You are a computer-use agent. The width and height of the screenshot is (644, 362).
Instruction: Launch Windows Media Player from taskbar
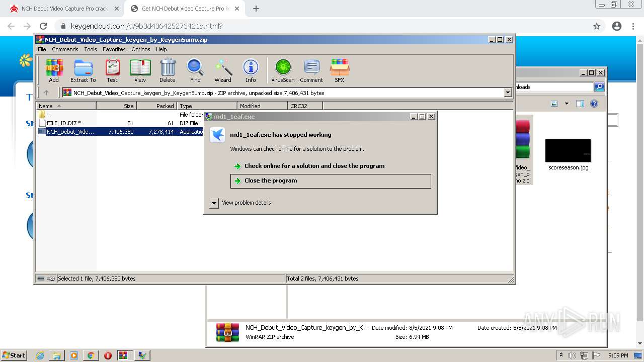(x=74, y=355)
